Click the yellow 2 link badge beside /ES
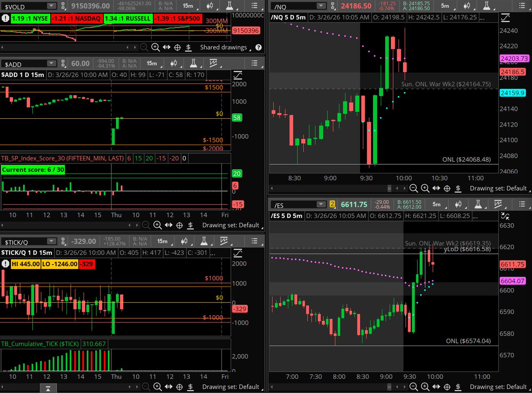The image size is (532, 393). (x=332, y=204)
